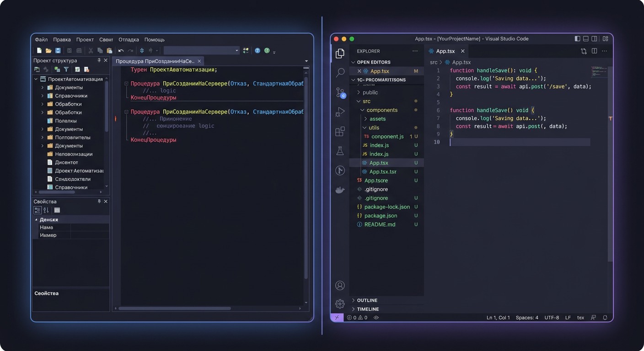Click errors and warnings count in status bar
This screenshot has width=644, height=351.
(357, 317)
